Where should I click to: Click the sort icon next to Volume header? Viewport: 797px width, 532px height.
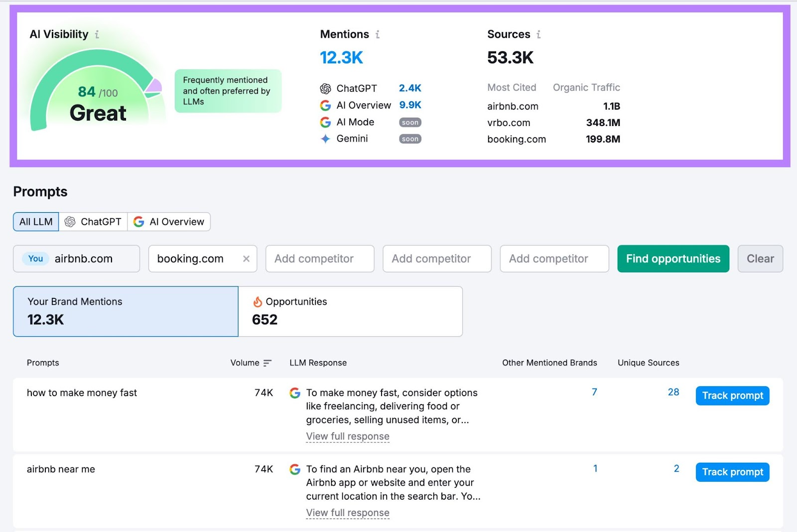[267, 363]
